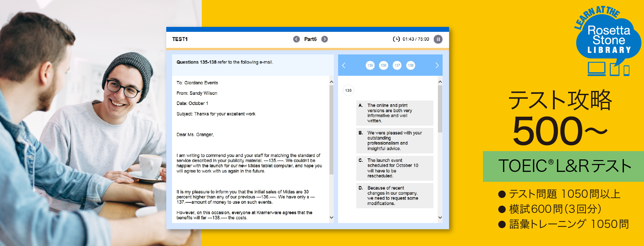Show next question set with right chevron
644x246 pixels.
point(437,65)
